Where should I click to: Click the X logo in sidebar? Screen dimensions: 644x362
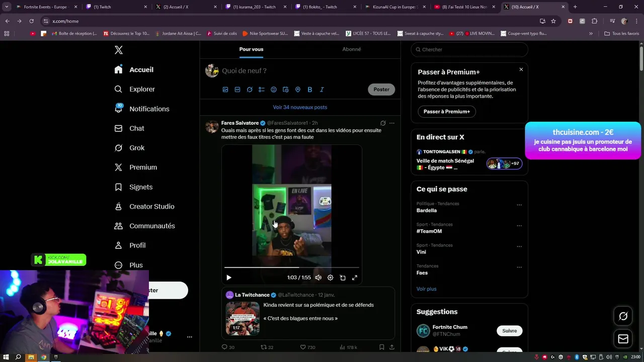pyautogui.click(x=119, y=50)
